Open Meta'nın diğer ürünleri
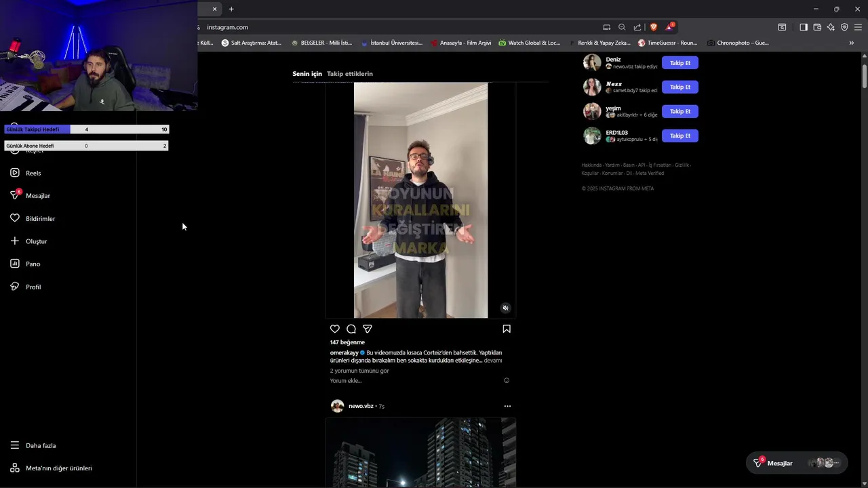868x488 pixels. tap(51, 468)
